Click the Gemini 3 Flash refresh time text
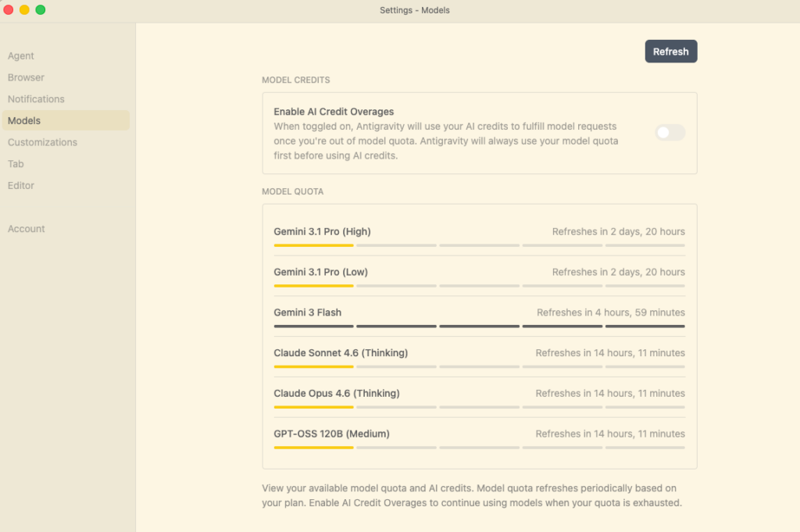This screenshot has height=532, width=800. point(611,312)
